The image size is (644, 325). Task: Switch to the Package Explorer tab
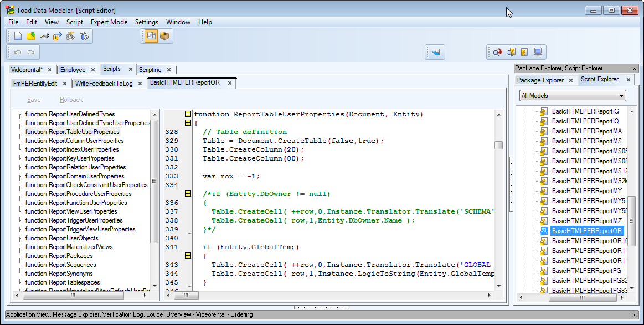pos(540,80)
